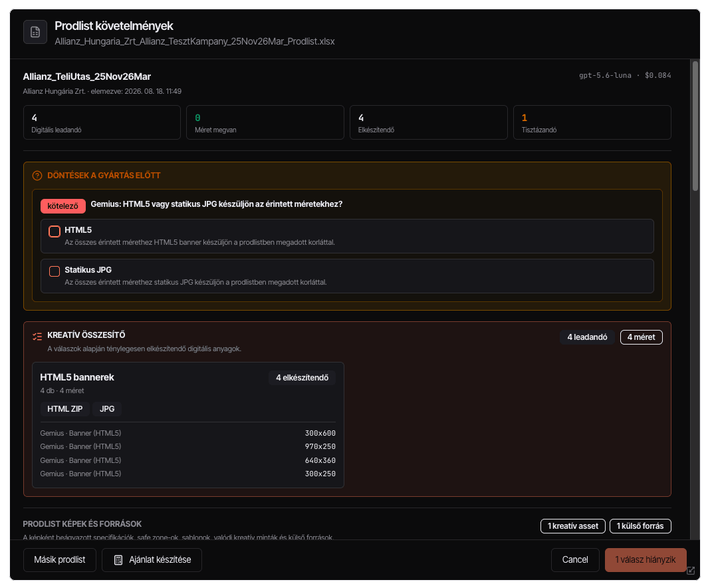
Task: Click the prodlist xlsx file name
Action: coord(195,42)
